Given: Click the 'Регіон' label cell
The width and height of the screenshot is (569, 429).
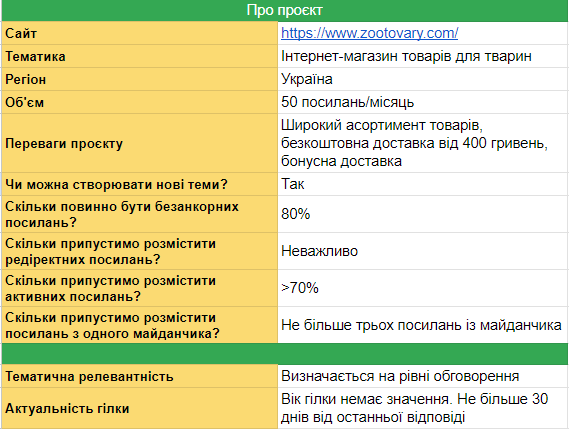Looking at the screenshot, I should coord(140,79).
